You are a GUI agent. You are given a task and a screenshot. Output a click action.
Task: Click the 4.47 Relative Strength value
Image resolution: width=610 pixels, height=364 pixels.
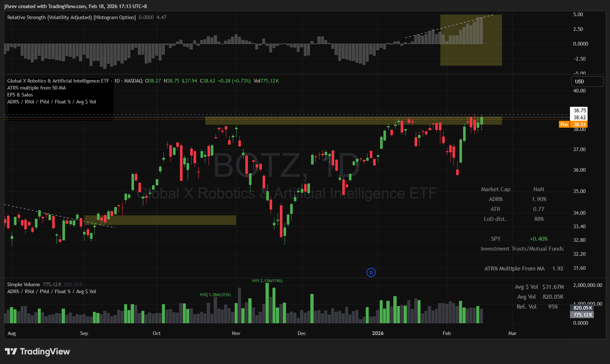(x=162, y=17)
